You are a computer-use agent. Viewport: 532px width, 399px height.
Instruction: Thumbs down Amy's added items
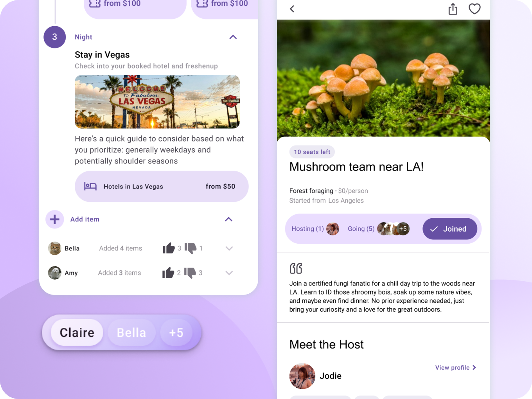[x=190, y=273]
